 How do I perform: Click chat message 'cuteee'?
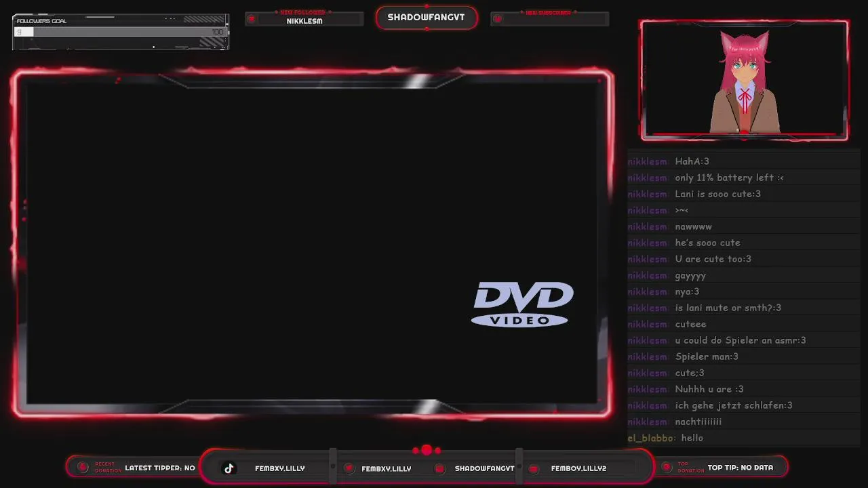click(x=691, y=324)
